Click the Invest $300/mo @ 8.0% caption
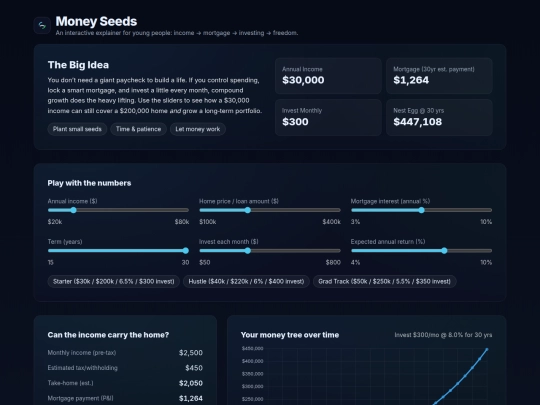This screenshot has width=540, height=405. tap(443, 335)
